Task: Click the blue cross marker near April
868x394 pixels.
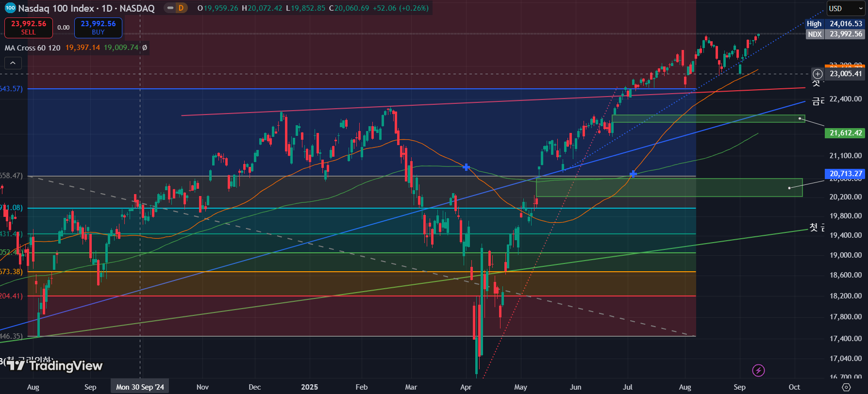Action: coord(466,167)
